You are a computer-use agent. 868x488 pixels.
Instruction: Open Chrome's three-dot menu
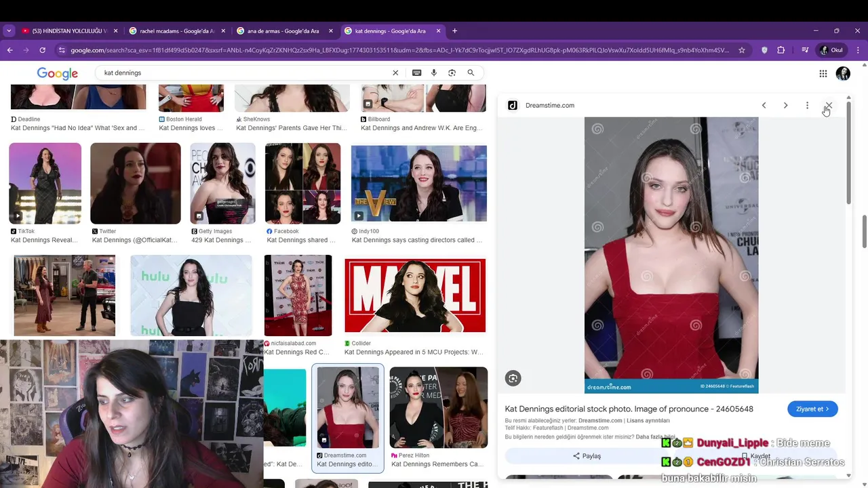(x=859, y=50)
